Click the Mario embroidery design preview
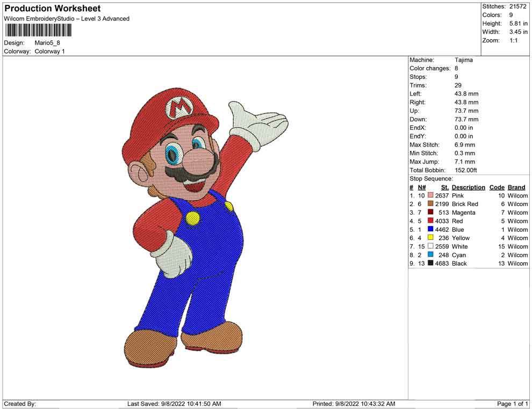The width and height of the screenshot is (532, 409). pyautogui.click(x=205, y=229)
